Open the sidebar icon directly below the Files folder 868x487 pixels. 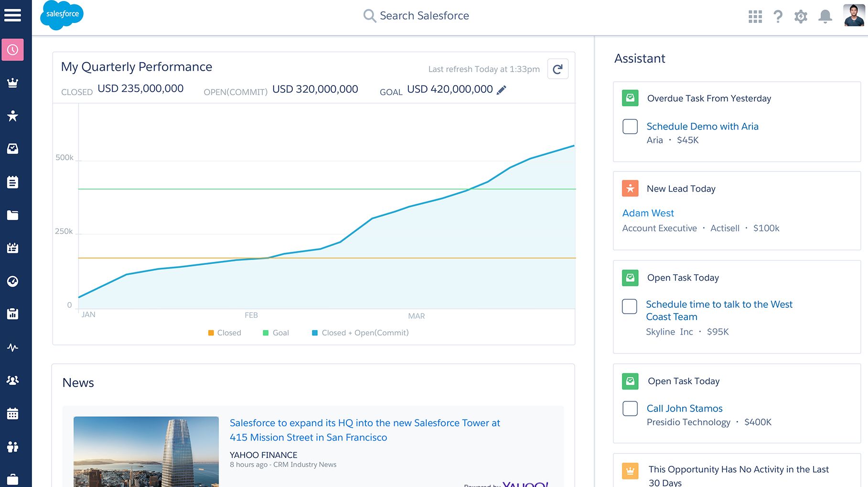(12, 248)
